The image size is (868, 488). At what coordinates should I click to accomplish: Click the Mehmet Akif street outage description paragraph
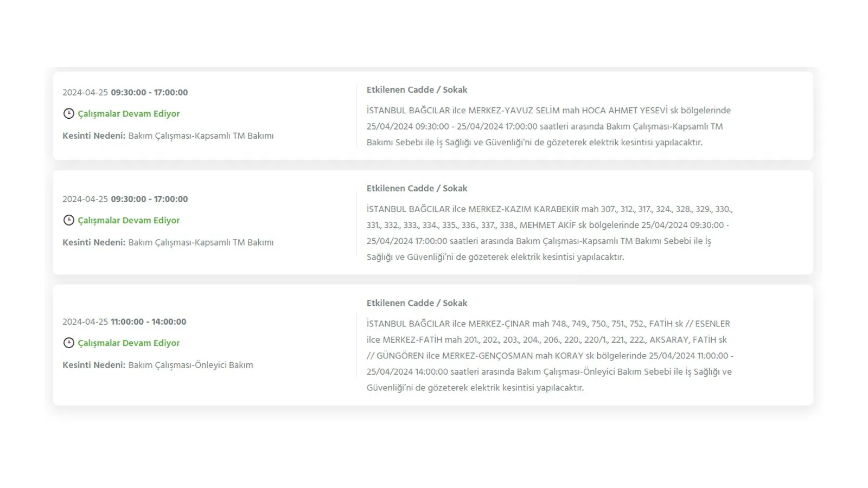click(549, 233)
